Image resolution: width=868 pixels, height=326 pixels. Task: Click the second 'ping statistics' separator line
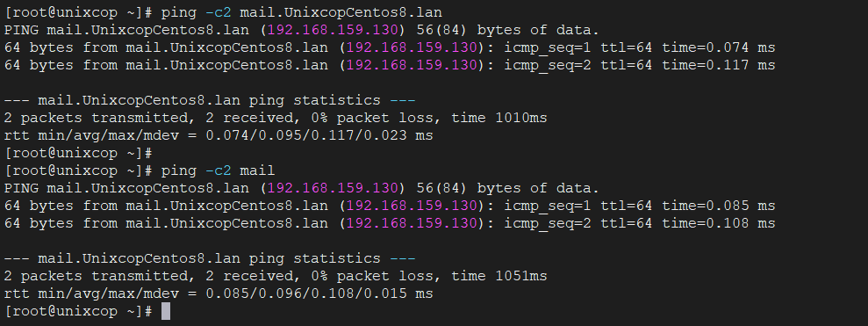210,258
